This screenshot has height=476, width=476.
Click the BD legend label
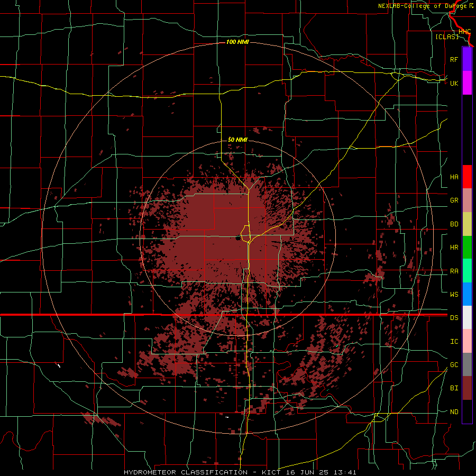click(454, 224)
